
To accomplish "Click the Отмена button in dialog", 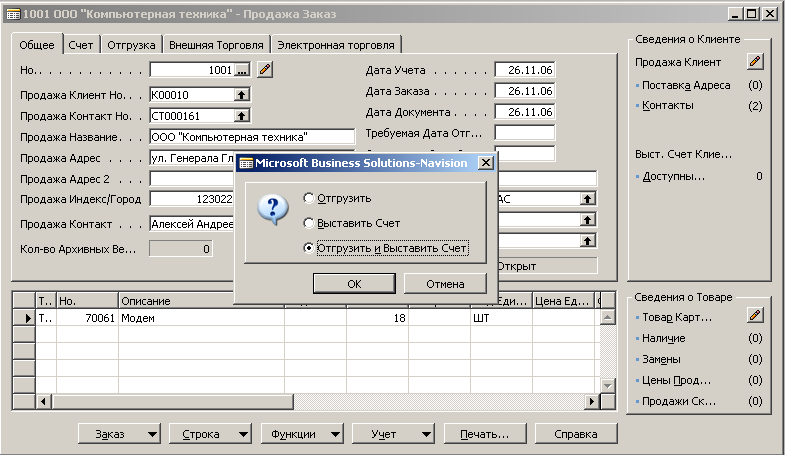I will coord(445,284).
